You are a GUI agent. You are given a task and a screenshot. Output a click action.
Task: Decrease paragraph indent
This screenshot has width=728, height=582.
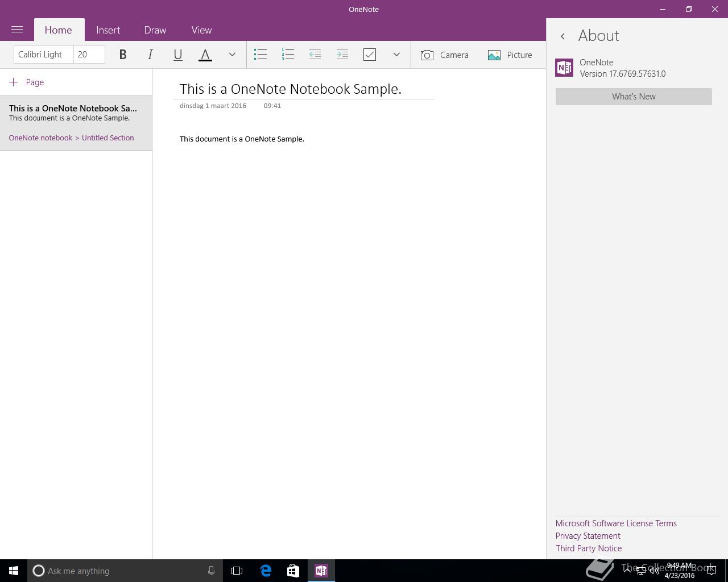(315, 55)
